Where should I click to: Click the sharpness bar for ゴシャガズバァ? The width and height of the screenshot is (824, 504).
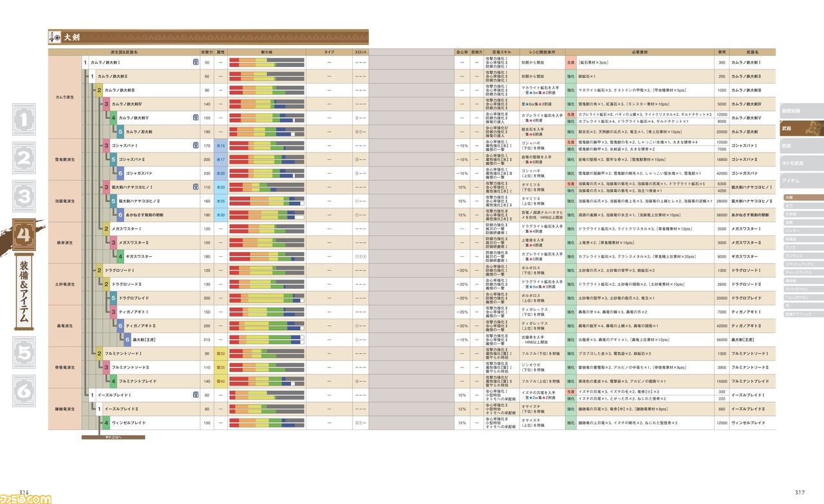pyautogui.click(x=267, y=173)
